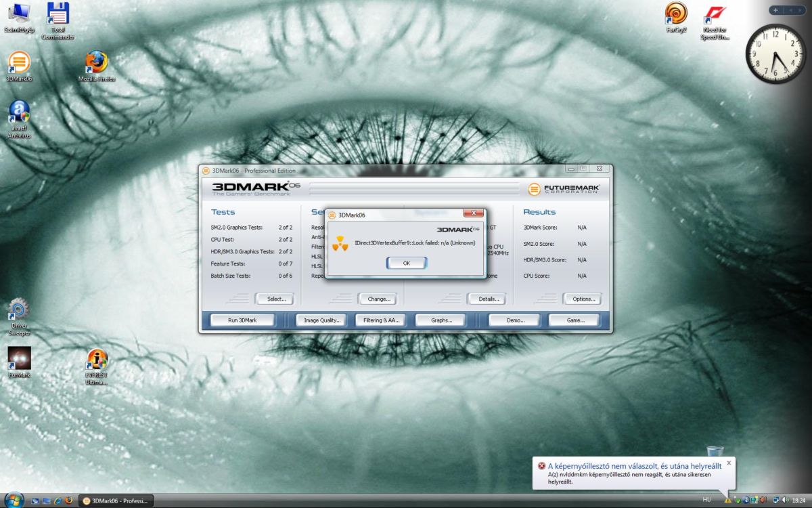Open the Total Commander desktop icon
The width and height of the screenshot is (812, 508).
(x=58, y=20)
